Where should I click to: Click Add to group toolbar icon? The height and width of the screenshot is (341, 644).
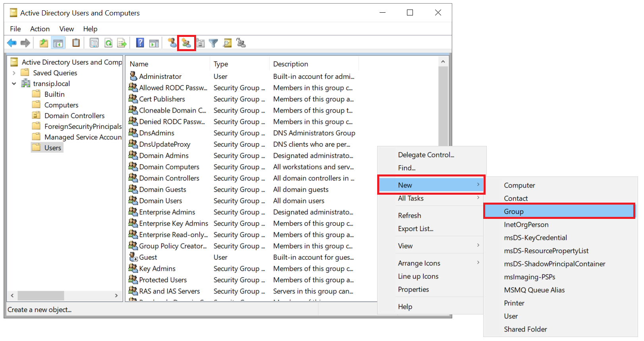[241, 43]
